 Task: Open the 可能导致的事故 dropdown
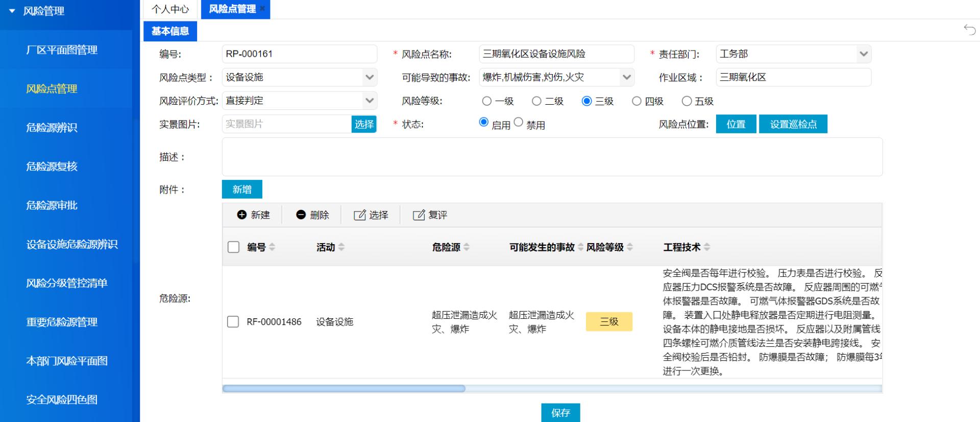click(x=626, y=77)
